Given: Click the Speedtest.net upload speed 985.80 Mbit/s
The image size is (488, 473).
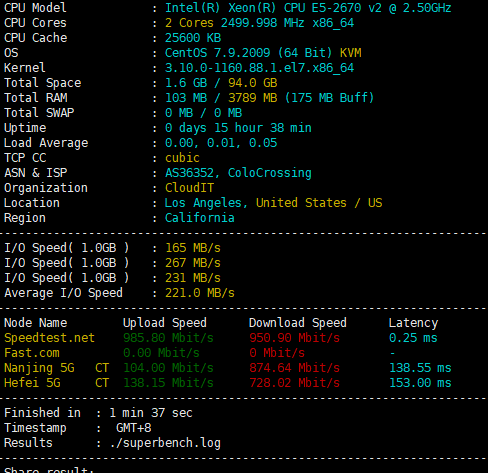Looking at the screenshot, I should tap(168, 338).
